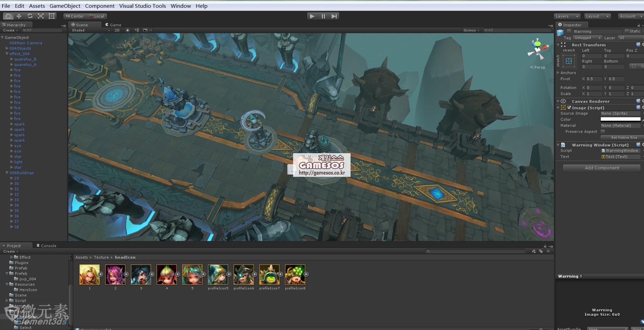Open the anchor presets stretch box
644x330 pixels.
(569, 61)
